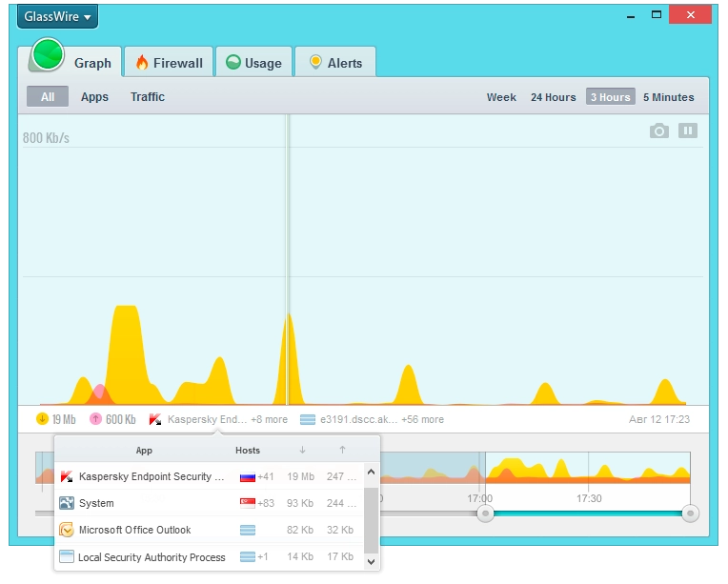Viewport: 728px width, 584px height.
Task: Click the green GlassWire globe logo
Action: [48, 54]
